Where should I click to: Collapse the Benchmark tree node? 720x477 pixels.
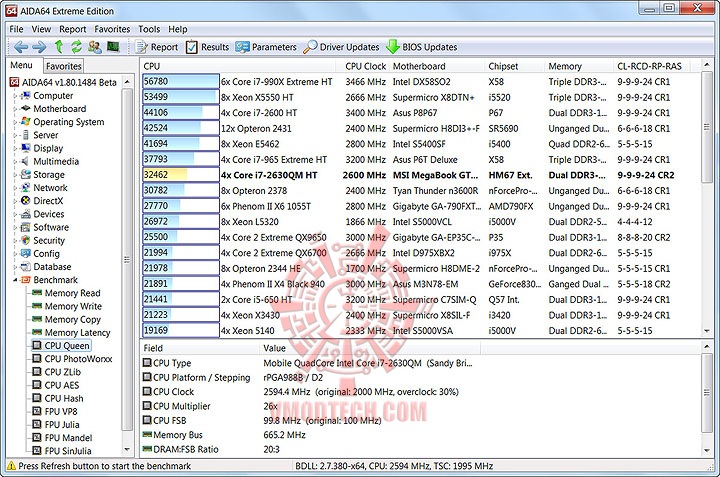pos(15,280)
